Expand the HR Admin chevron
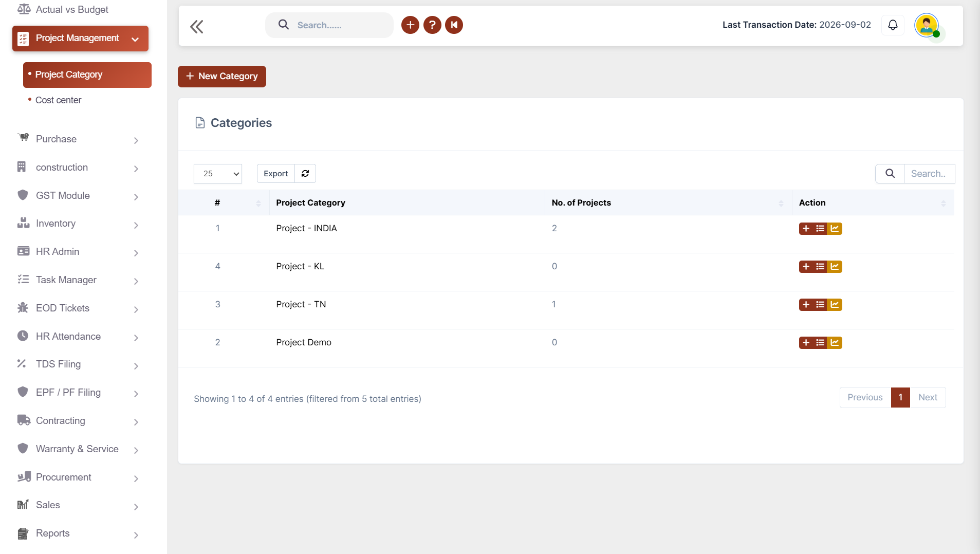The height and width of the screenshot is (554, 980). (136, 253)
